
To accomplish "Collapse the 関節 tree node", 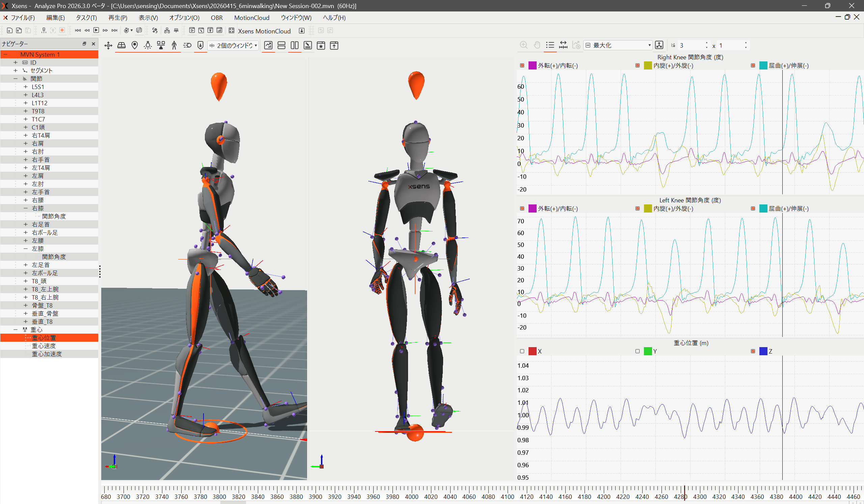I will pyautogui.click(x=16, y=79).
